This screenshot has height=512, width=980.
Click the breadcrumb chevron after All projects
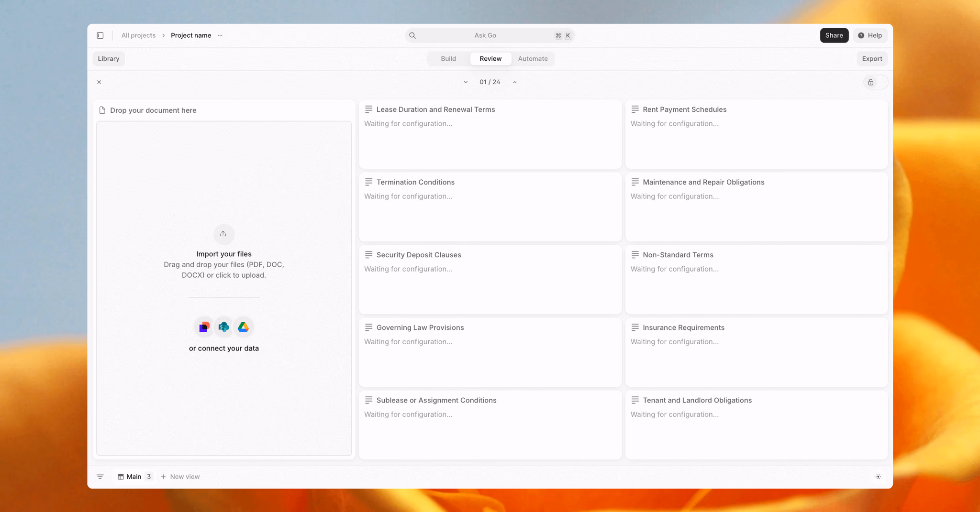(163, 35)
